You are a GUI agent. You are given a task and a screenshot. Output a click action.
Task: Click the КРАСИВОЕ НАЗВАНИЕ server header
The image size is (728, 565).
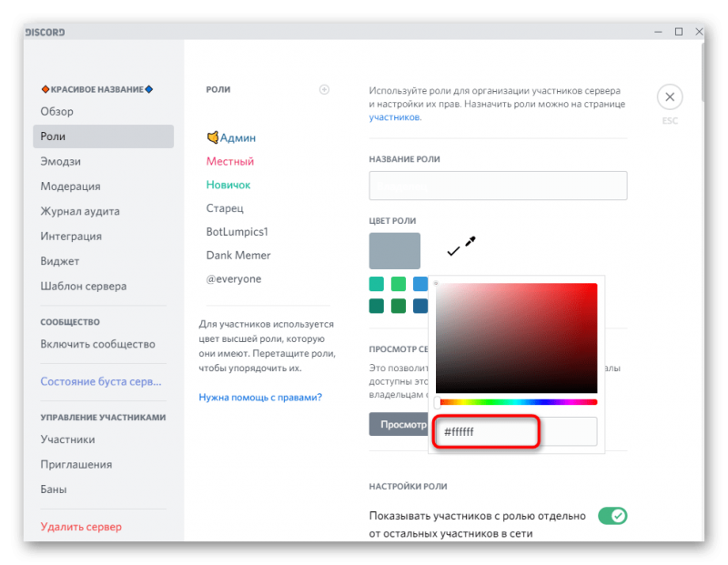coord(97,89)
